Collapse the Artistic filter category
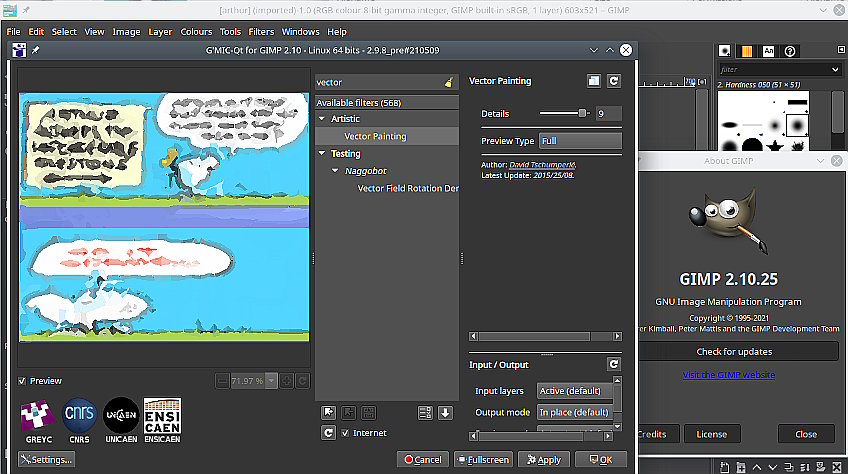The image size is (848, 474). coord(322,118)
